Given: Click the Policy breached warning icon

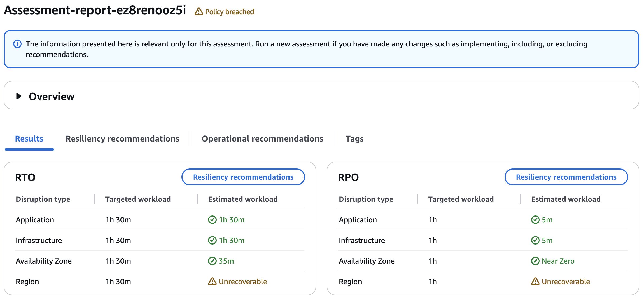Looking at the screenshot, I should [199, 12].
